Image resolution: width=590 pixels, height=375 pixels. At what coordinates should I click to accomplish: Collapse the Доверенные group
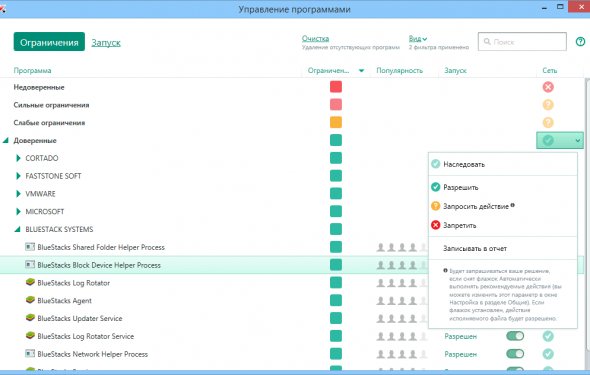pos(6,140)
